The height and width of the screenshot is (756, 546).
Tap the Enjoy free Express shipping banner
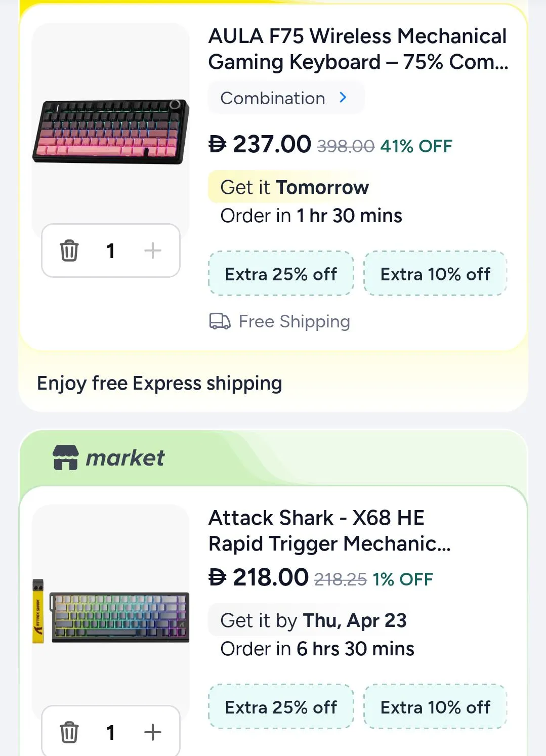coord(159,383)
